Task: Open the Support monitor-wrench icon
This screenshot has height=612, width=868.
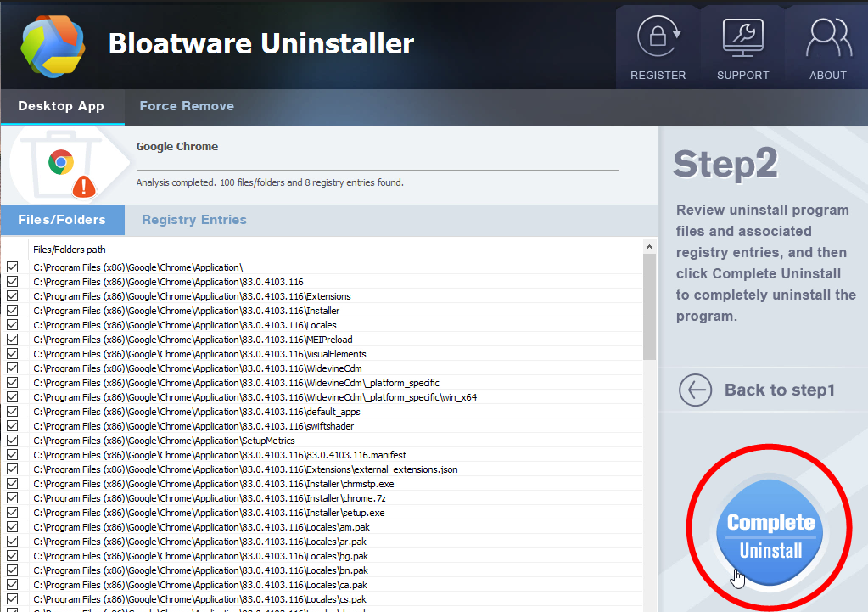Action: coord(743,37)
